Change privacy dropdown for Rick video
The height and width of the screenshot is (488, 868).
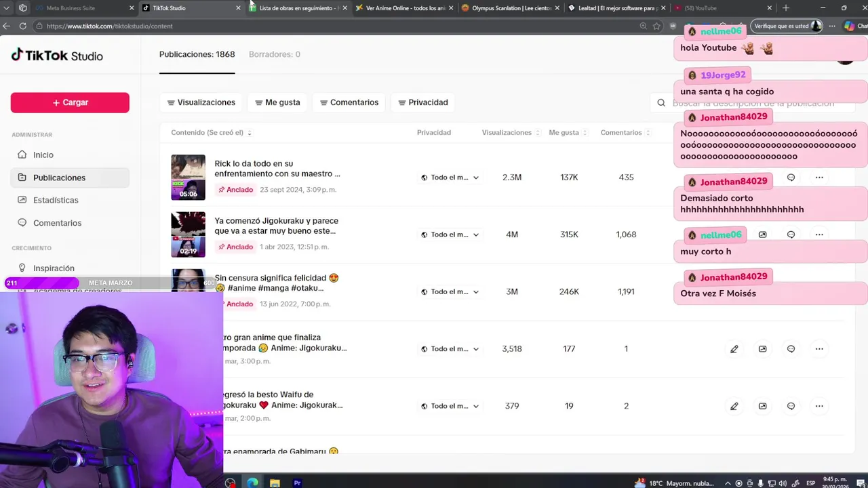point(450,178)
